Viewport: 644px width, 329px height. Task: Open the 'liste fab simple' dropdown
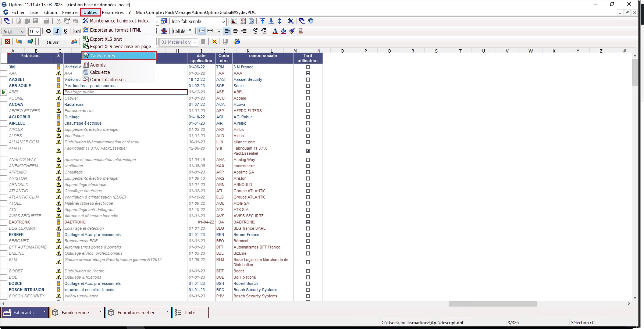[223, 22]
